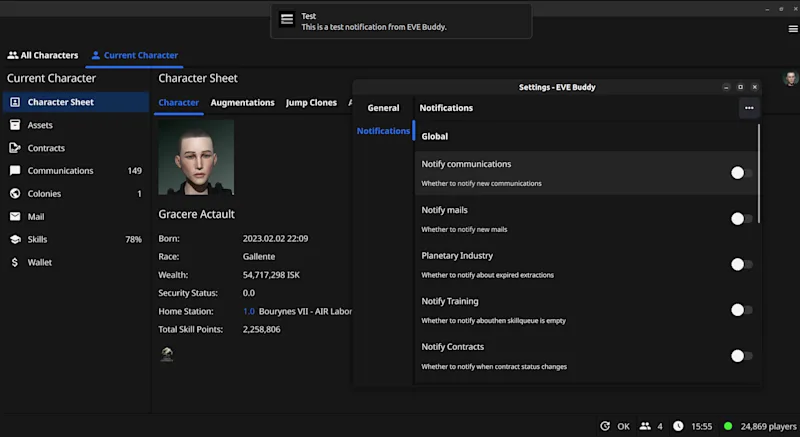Open Communications in the sidebar
800x437 pixels.
[76, 170]
